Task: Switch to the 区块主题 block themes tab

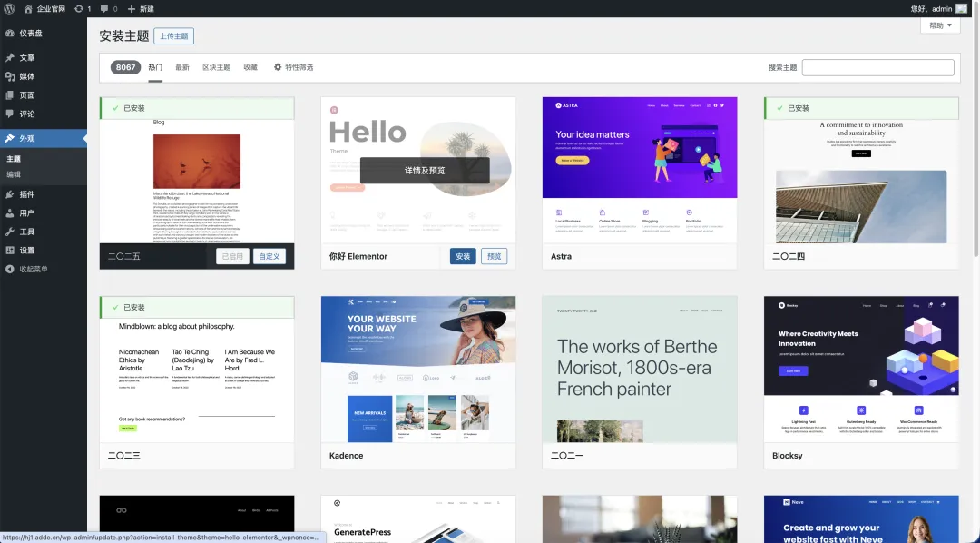Action: point(216,67)
